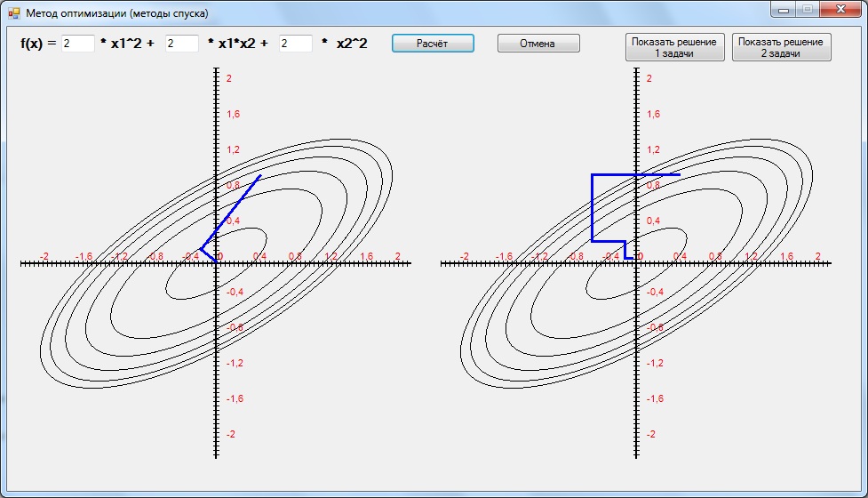
Task: Focus the x2^2 coefficient input field
Action: click(295, 44)
